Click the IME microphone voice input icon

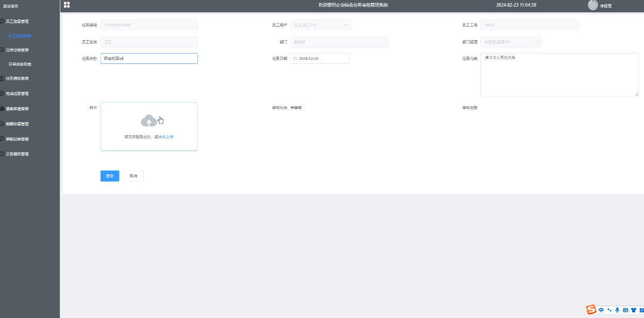click(x=618, y=310)
